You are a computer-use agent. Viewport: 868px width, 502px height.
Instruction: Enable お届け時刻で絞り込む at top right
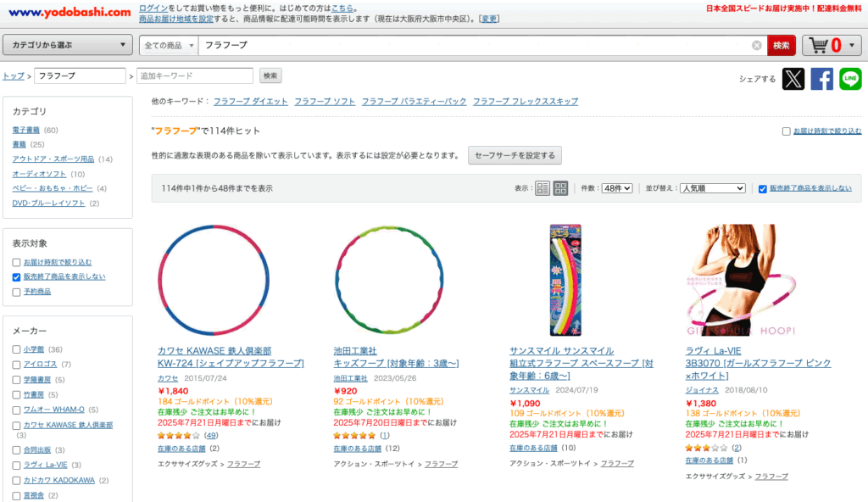click(787, 131)
